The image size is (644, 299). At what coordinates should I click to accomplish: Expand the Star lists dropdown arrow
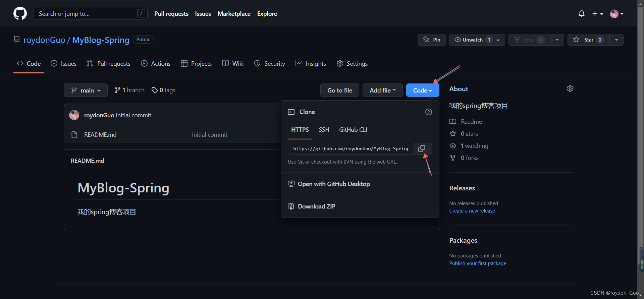pyautogui.click(x=616, y=40)
